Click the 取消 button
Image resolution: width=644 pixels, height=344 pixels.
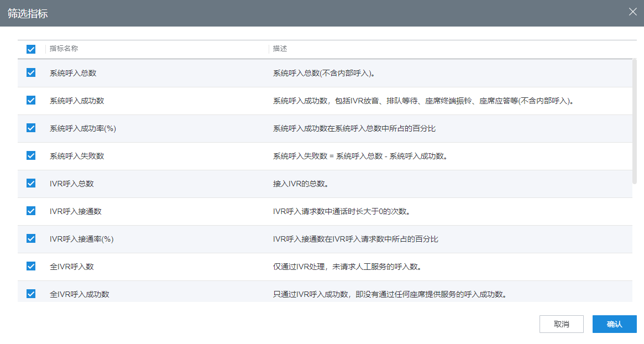(562, 324)
